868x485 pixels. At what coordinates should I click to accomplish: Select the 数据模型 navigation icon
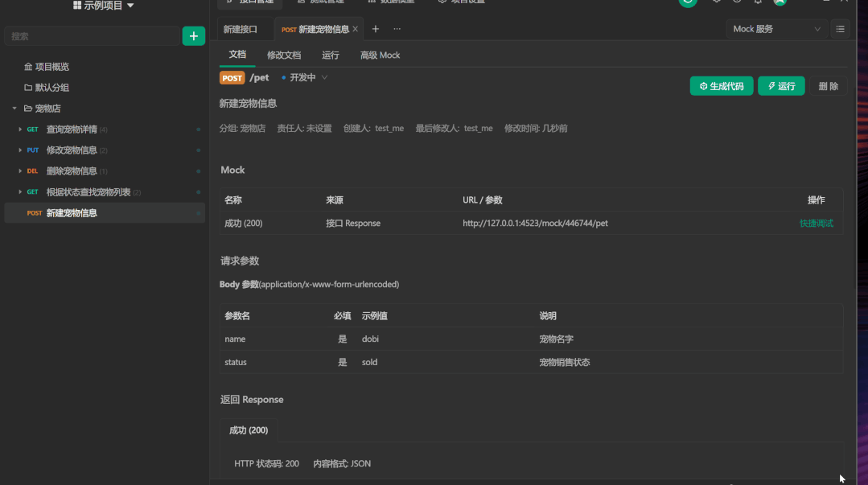[x=390, y=2]
